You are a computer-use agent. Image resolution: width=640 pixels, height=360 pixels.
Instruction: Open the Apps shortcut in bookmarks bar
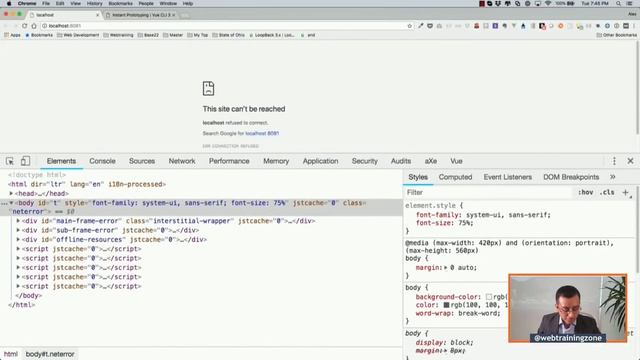click(12, 35)
